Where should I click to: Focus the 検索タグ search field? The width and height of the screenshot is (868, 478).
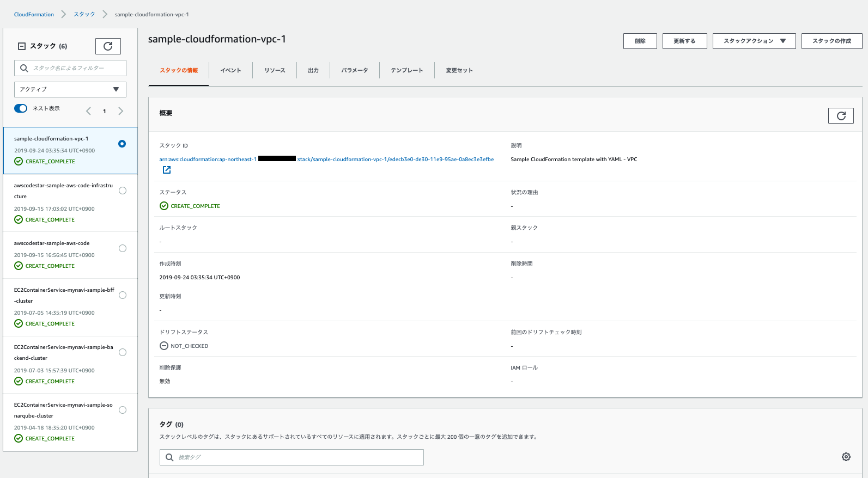292,457
